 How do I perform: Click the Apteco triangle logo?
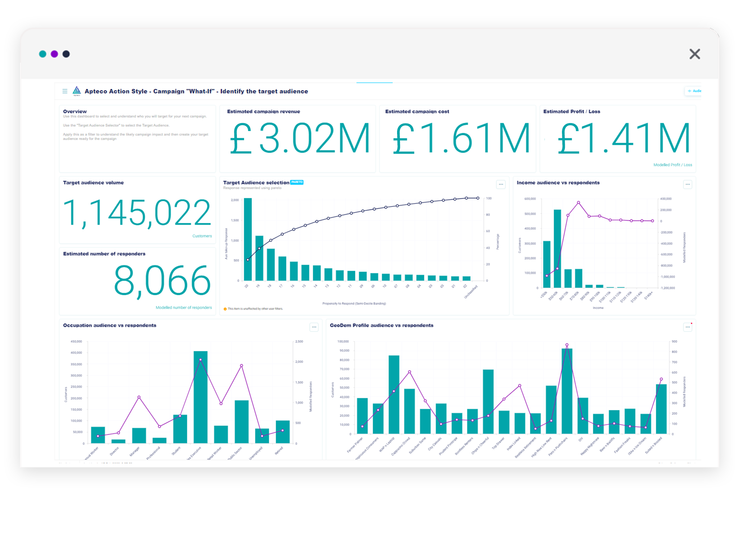pyautogui.click(x=77, y=91)
